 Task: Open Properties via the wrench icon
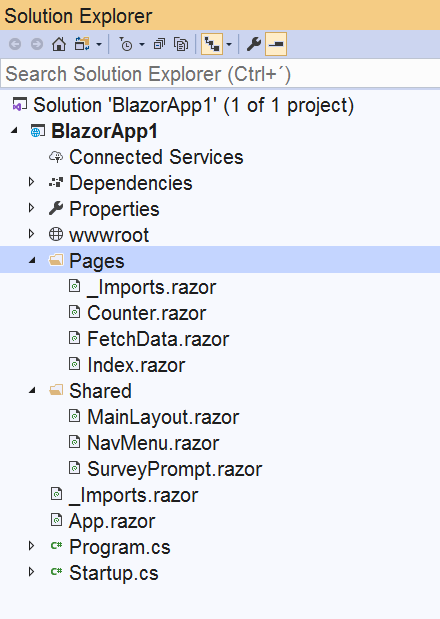(254, 44)
